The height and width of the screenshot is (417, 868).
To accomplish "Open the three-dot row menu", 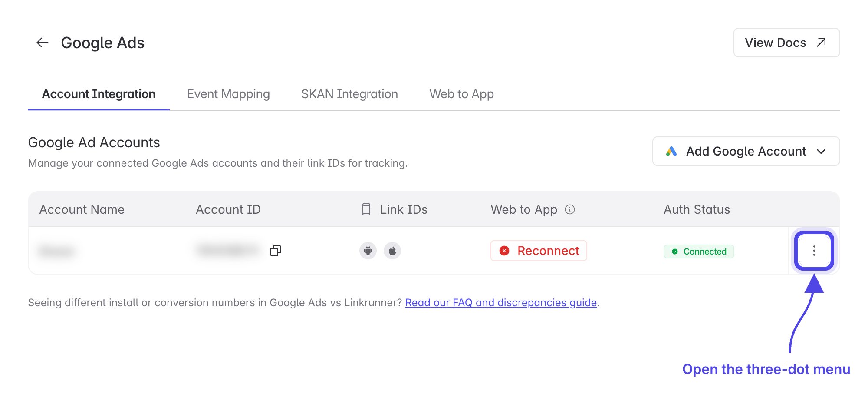I will pos(814,251).
